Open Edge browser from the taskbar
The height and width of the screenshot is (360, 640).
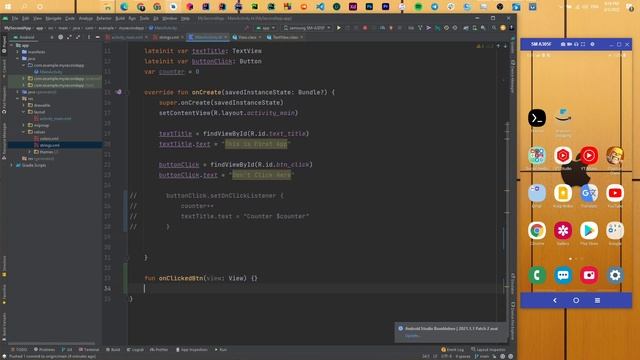pyautogui.click(x=124, y=7)
